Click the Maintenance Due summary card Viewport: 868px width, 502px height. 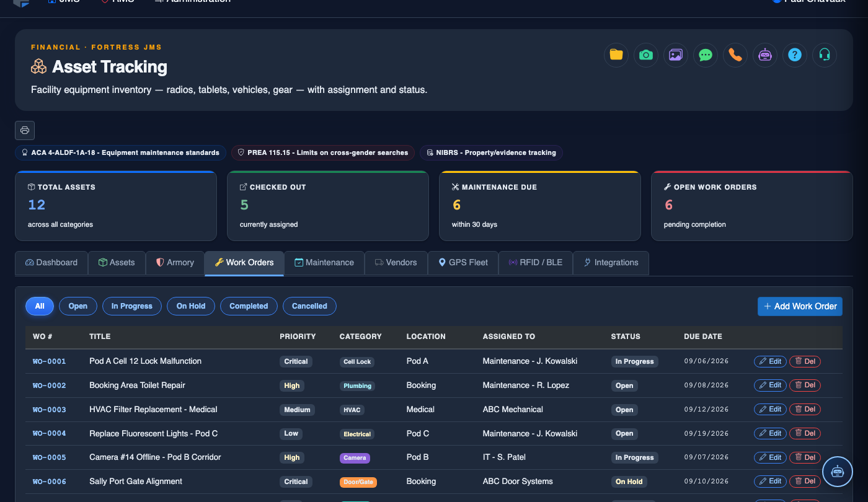tap(540, 206)
